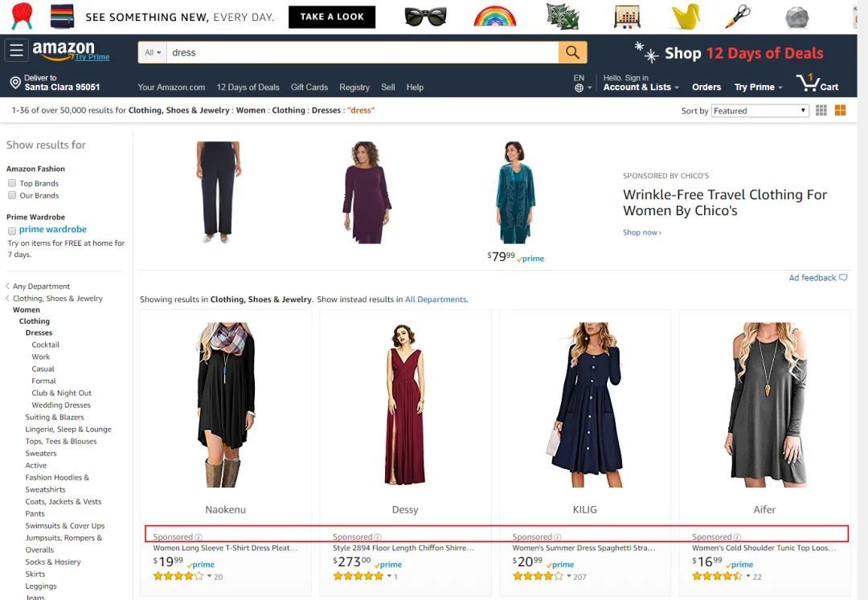Click the TAKE A LOOK button

point(332,17)
